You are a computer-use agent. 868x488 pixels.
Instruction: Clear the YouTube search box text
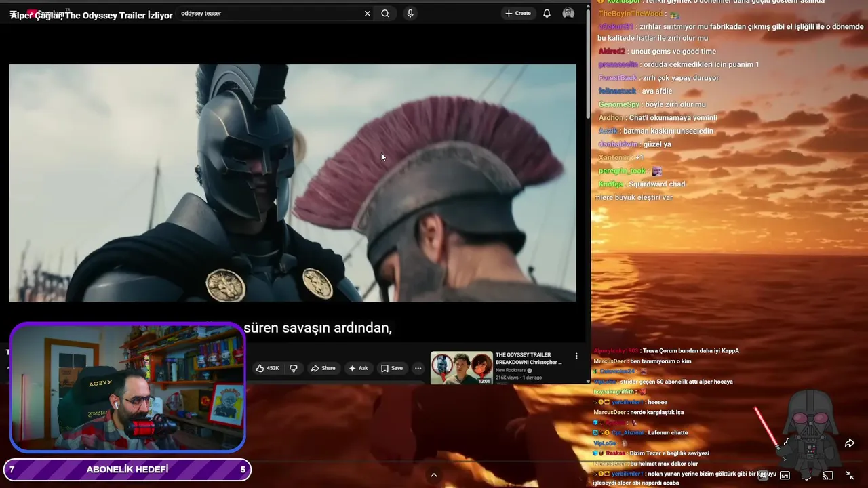tap(368, 14)
